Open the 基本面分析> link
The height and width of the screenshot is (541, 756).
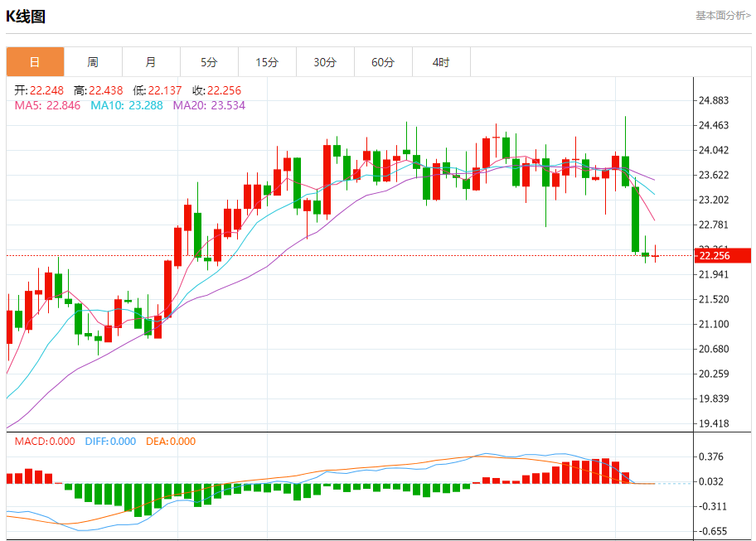pos(723,16)
